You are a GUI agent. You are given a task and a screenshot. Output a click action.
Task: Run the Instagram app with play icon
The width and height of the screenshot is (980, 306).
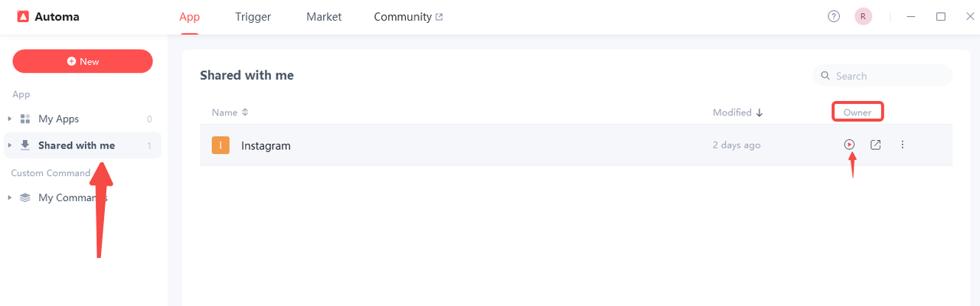pos(849,145)
